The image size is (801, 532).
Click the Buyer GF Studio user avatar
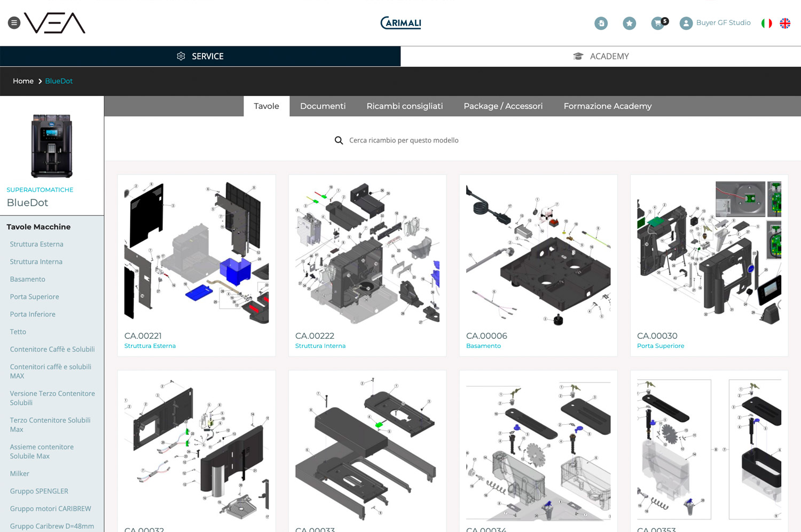(x=686, y=23)
